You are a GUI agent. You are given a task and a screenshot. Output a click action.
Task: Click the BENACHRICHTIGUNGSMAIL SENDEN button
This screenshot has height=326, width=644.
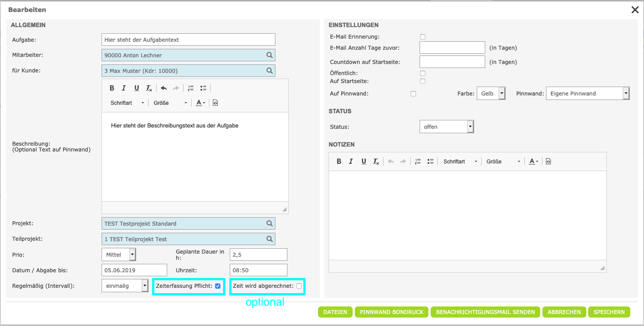point(485,312)
